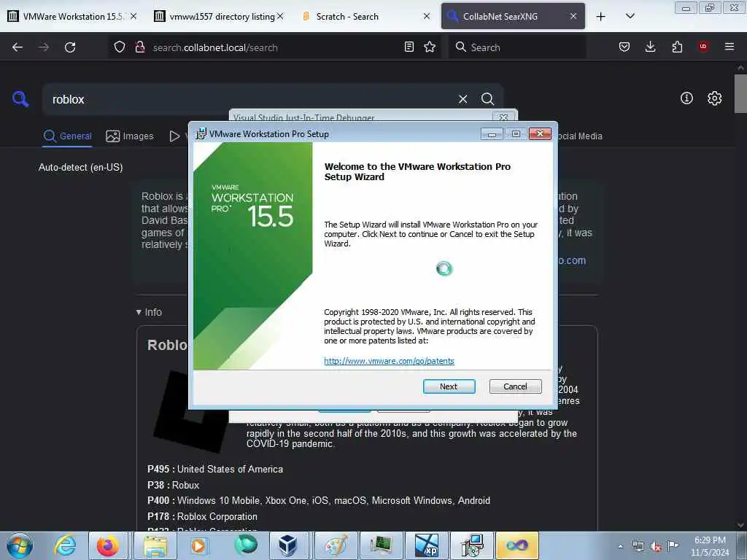
Task: Open a new browser tab
Action: [x=601, y=17]
